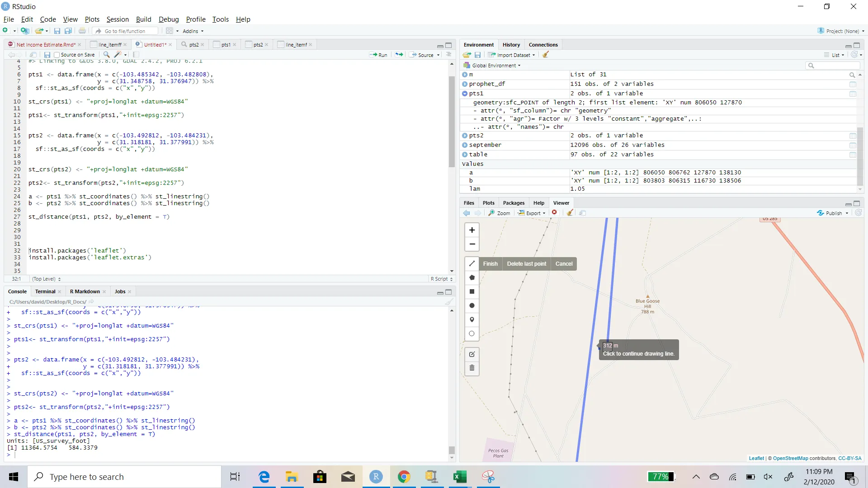868x488 pixels.
Task: Select the draw marker tool on map
Action: pyautogui.click(x=472, y=319)
